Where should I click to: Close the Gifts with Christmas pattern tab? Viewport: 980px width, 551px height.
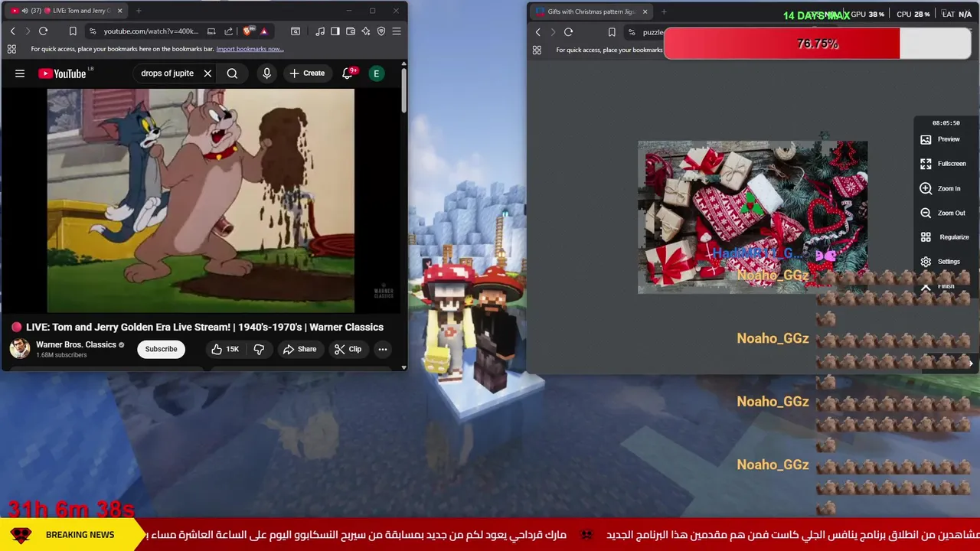click(x=645, y=11)
